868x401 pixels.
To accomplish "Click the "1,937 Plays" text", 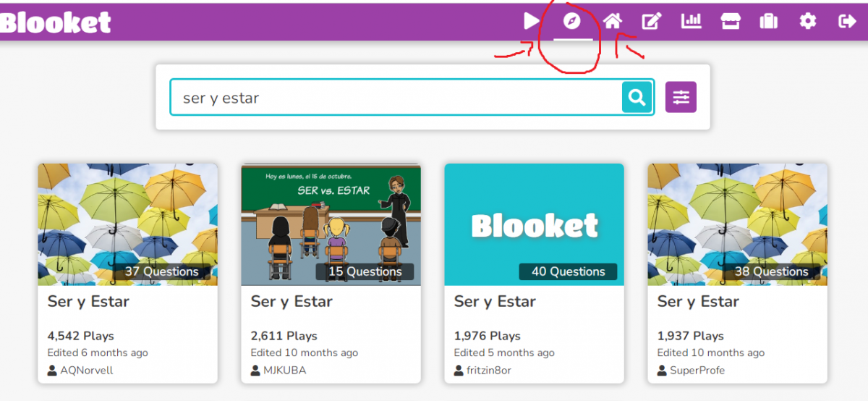I will [690, 336].
